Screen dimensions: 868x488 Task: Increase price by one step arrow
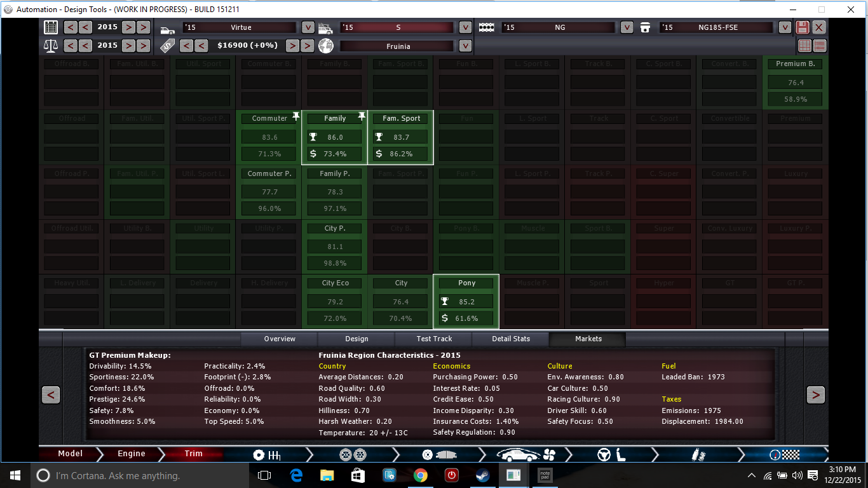tap(292, 46)
